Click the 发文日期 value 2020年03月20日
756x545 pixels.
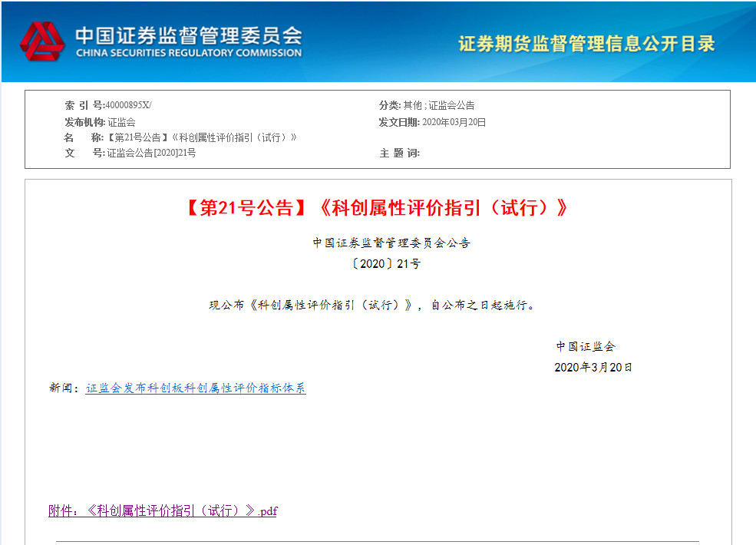[x=454, y=122]
